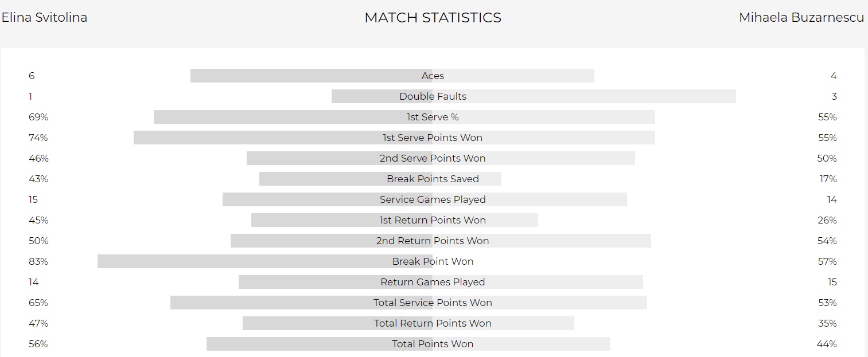The width and height of the screenshot is (868, 357).
Task: Click Mihaela Buzarnescu player name
Action: click(801, 18)
